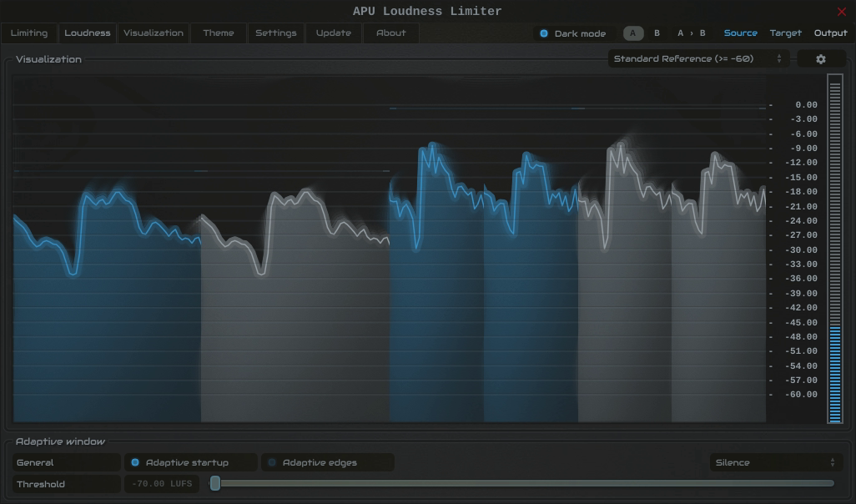
Task: Show the About tab
Action: pos(391,33)
